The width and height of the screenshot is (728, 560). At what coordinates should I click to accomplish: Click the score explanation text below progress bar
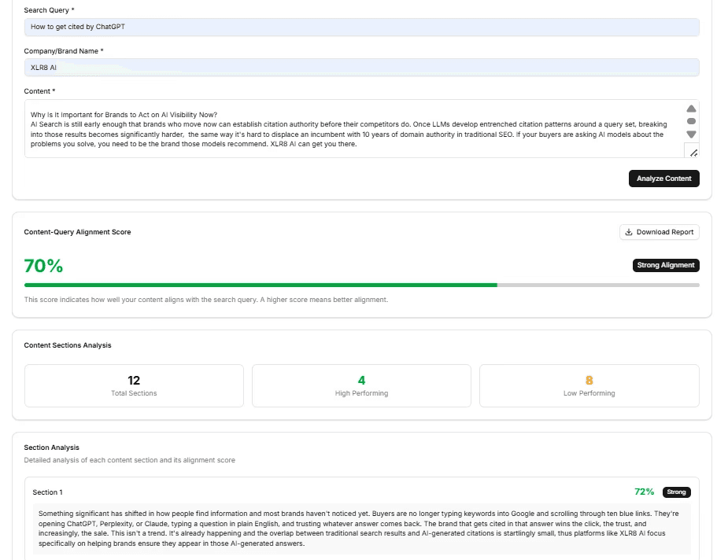tap(205, 300)
